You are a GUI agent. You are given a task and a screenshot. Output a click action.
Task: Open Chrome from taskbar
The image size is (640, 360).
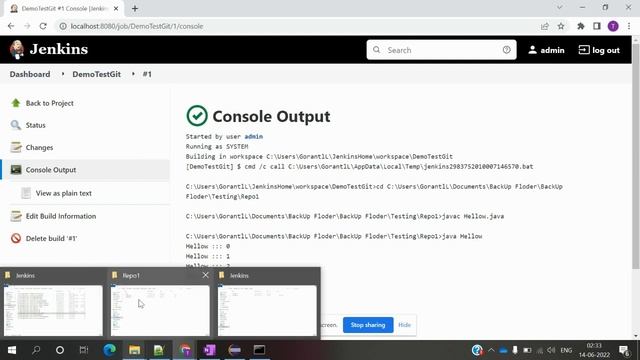pyautogui.click(x=185, y=350)
